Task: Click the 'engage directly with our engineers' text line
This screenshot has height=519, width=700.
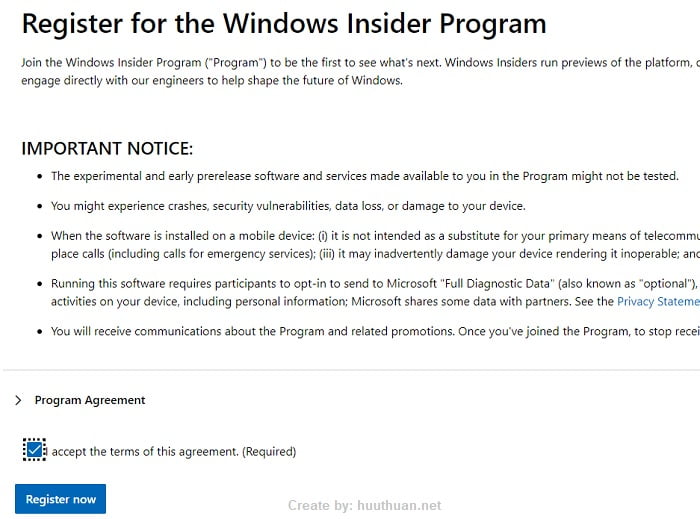Action: pyautogui.click(x=212, y=81)
